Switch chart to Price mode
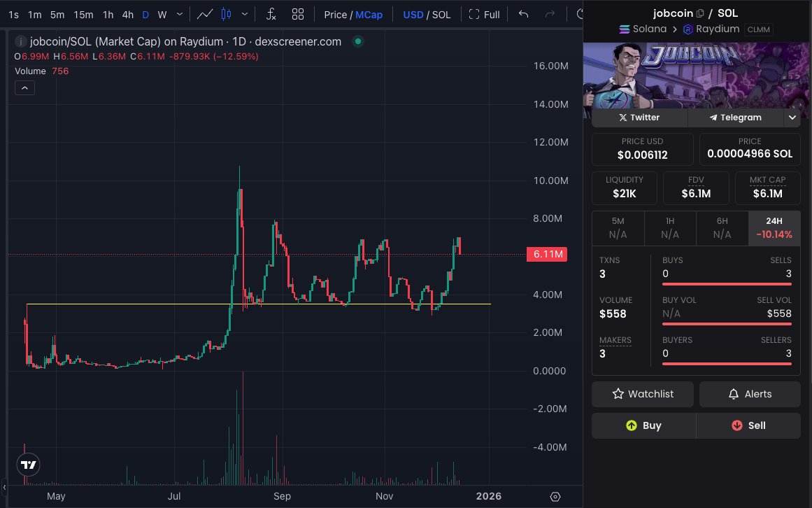 tap(335, 15)
